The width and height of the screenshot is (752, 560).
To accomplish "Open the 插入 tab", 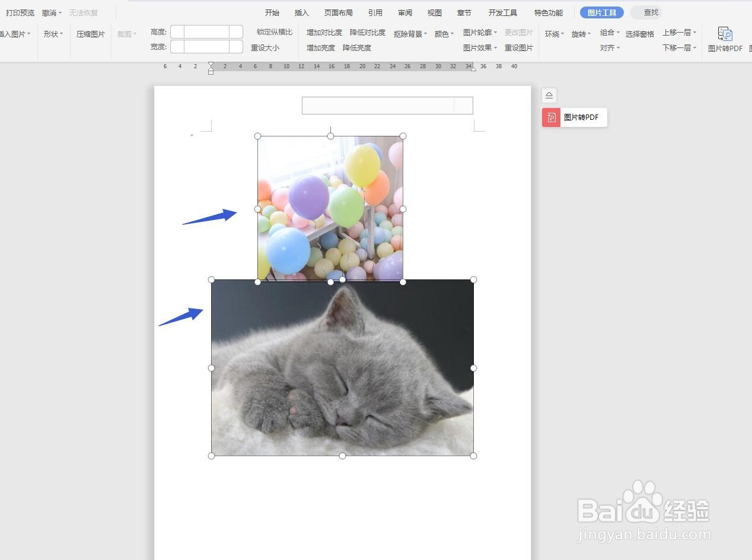I will click(x=302, y=12).
